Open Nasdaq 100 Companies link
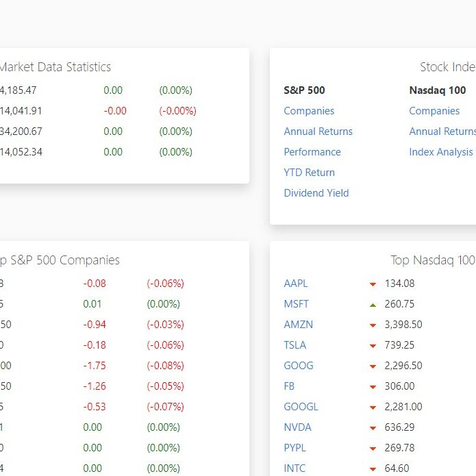476x476 pixels. 434,111
